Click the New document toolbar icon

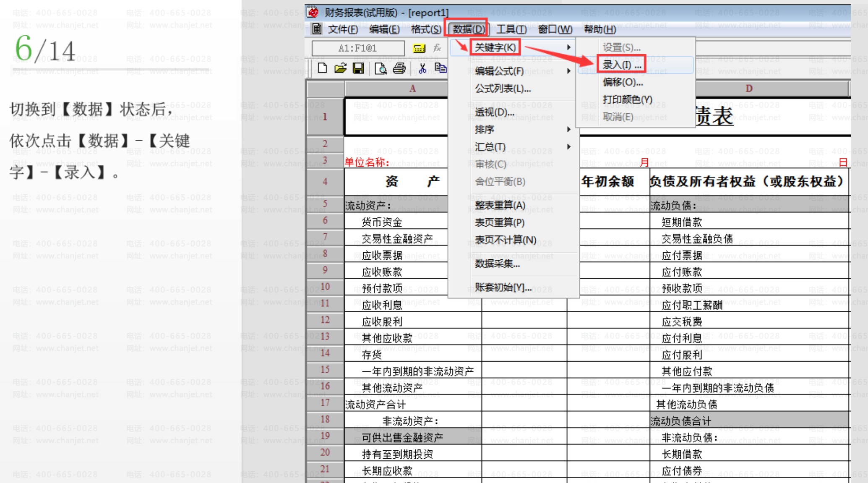322,68
